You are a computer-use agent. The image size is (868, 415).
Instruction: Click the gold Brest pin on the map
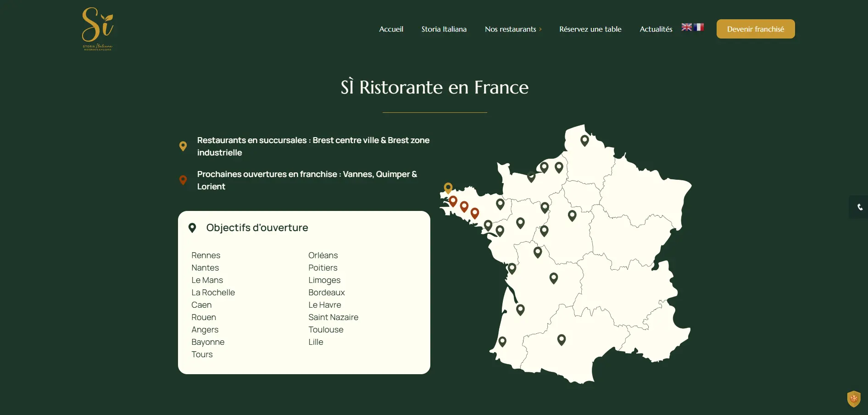coord(448,188)
